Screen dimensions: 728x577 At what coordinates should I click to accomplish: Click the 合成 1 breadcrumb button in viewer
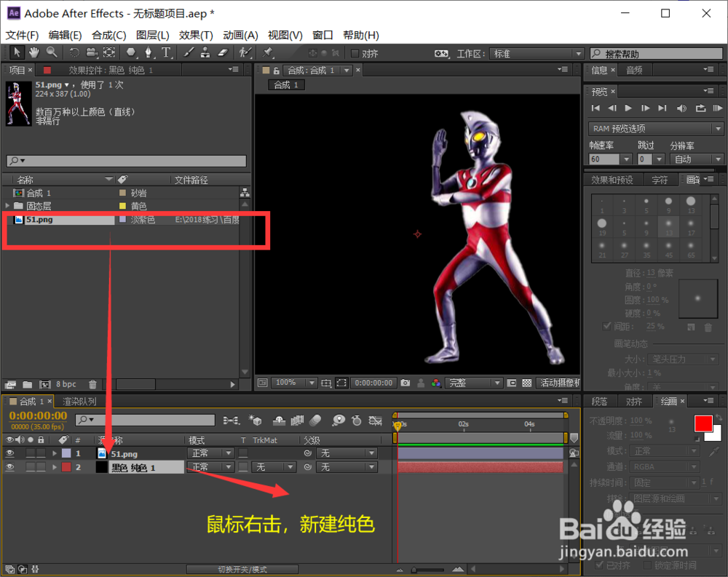286,85
